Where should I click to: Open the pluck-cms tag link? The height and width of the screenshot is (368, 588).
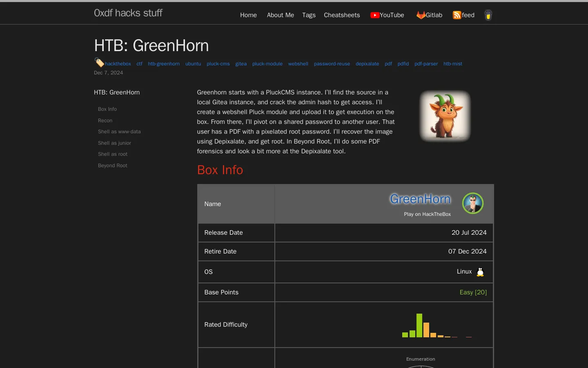click(x=218, y=64)
